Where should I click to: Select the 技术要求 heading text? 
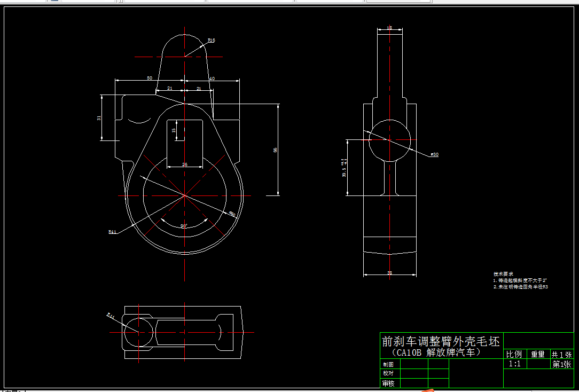[503, 275]
